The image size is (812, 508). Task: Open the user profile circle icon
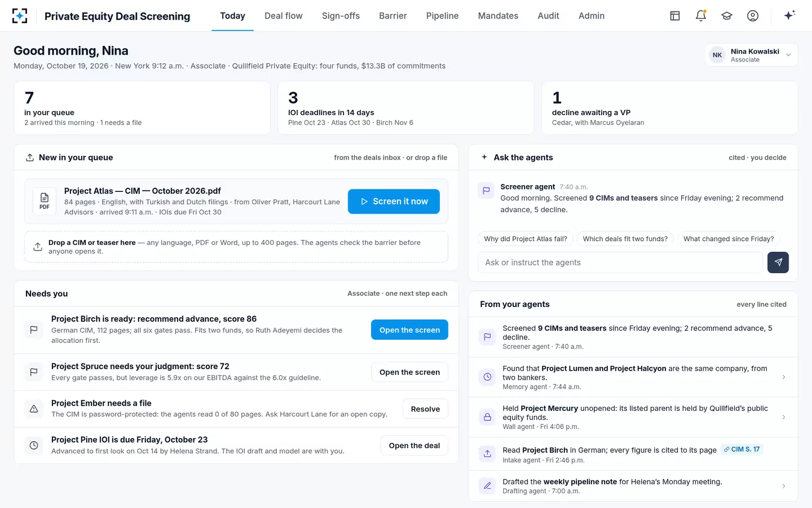point(753,16)
